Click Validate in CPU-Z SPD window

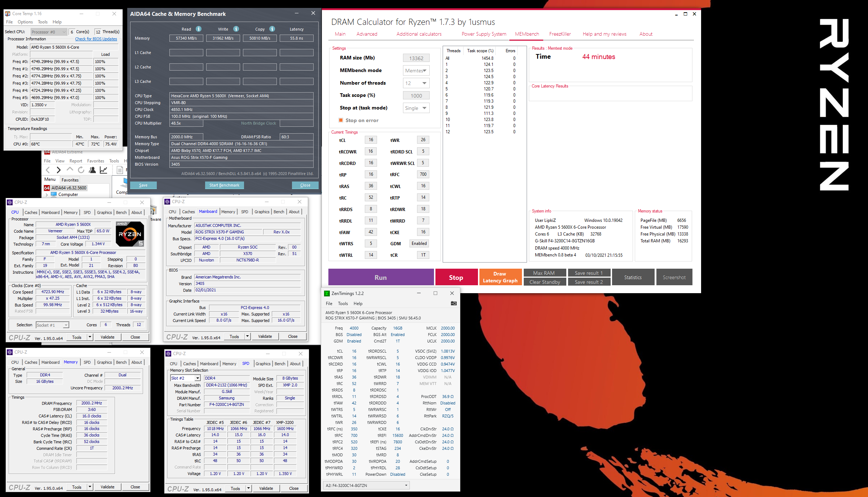266,488
